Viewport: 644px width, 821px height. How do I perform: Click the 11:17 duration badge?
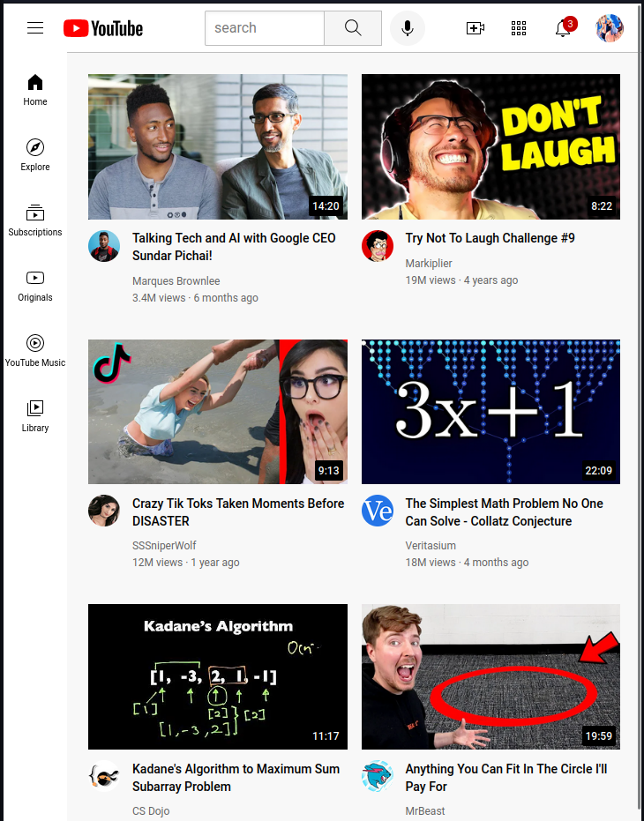(x=326, y=736)
